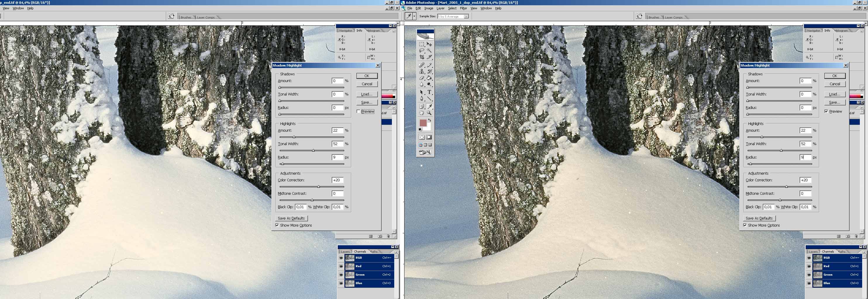The image size is (868, 299).
Task: Open left Channels palette flyout menu
Action: coord(396,252)
